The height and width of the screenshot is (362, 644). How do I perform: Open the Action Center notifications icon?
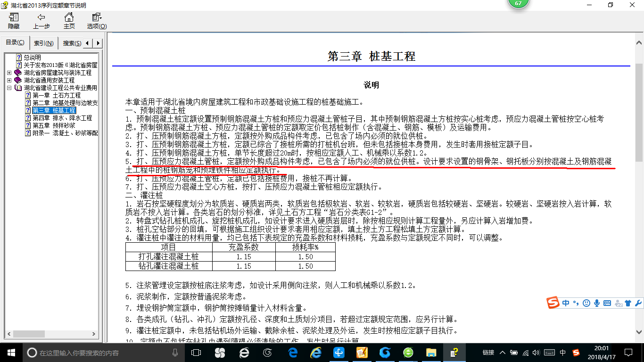point(627,353)
